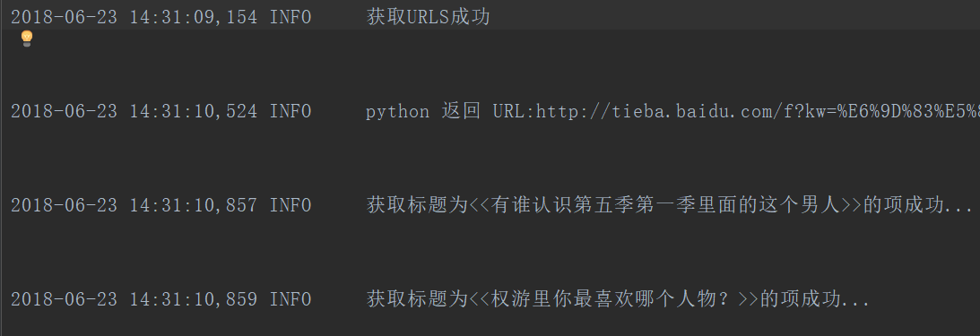The height and width of the screenshot is (336, 980).
Task: Click the yellow lightbulb intention icon
Action: tap(26, 39)
